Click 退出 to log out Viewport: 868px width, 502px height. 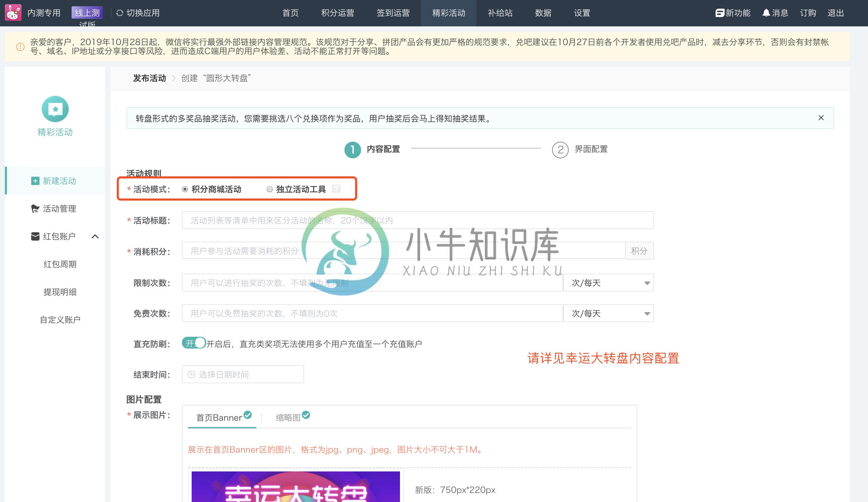[x=836, y=13]
